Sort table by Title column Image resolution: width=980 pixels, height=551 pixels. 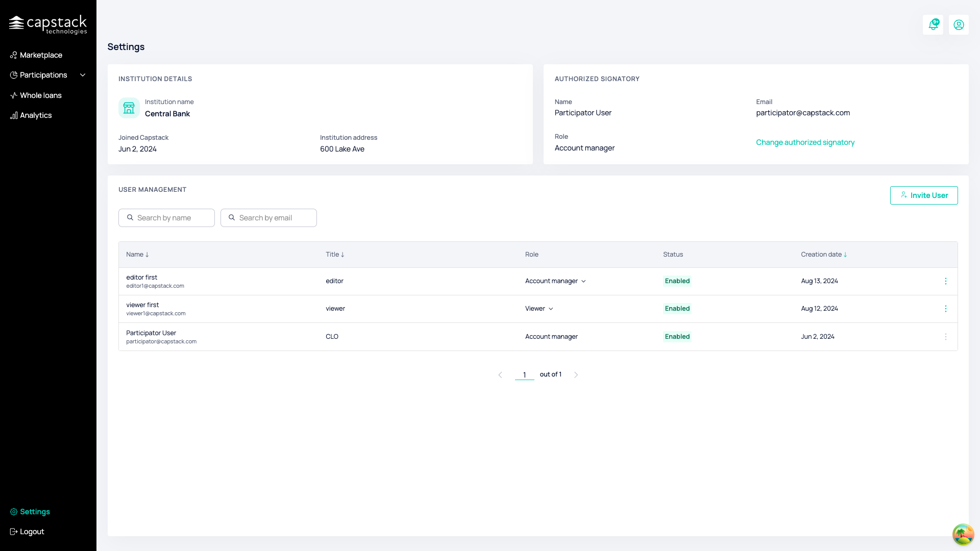(x=335, y=255)
